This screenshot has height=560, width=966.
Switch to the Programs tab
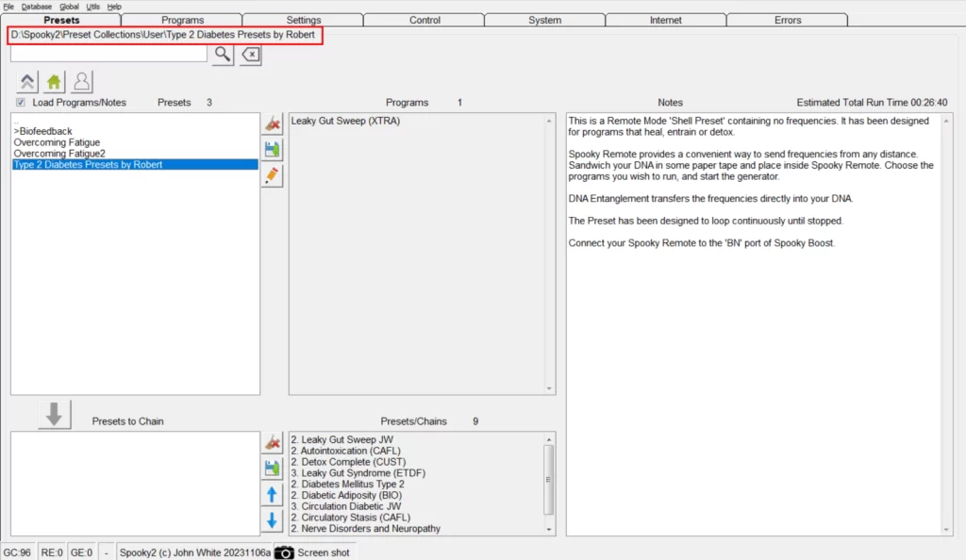click(x=182, y=20)
